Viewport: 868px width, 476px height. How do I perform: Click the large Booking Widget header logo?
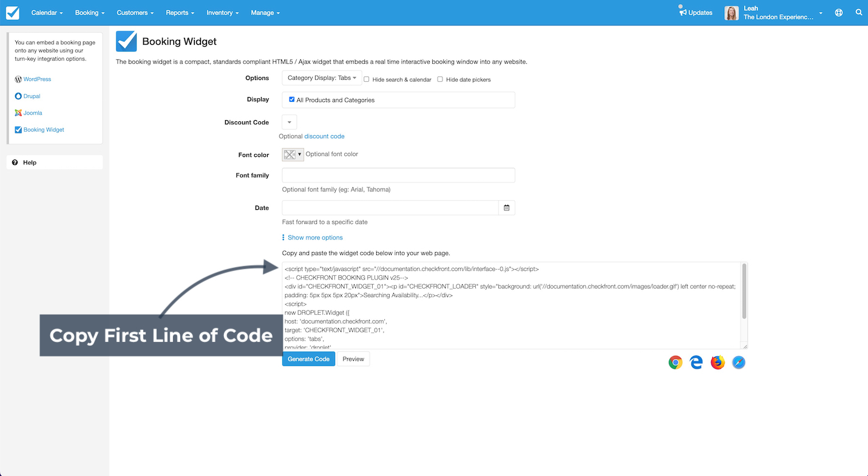point(126,42)
